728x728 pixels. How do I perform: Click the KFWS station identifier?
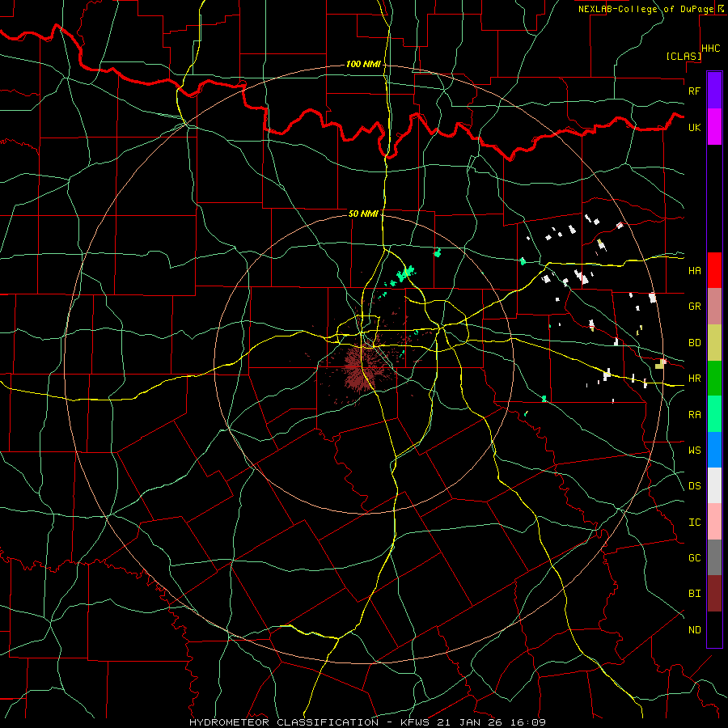(415, 722)
